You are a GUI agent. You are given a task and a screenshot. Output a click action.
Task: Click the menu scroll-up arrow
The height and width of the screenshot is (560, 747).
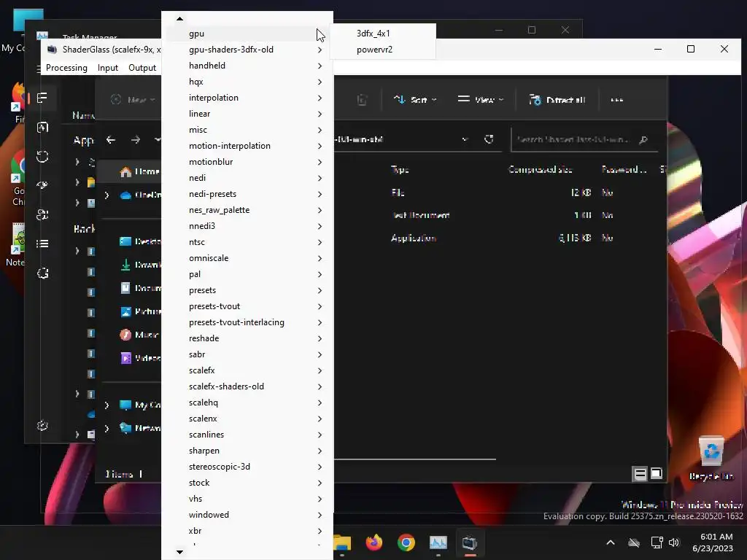point(179,18)
